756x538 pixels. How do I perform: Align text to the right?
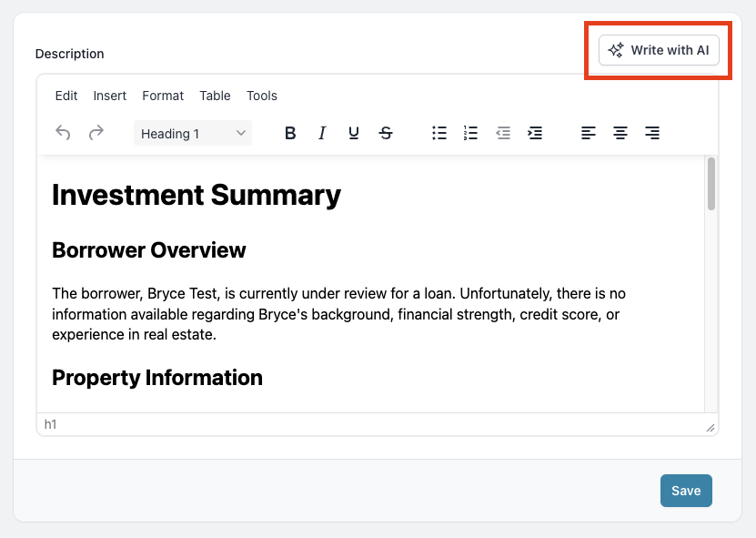click(x=651, y=133)
